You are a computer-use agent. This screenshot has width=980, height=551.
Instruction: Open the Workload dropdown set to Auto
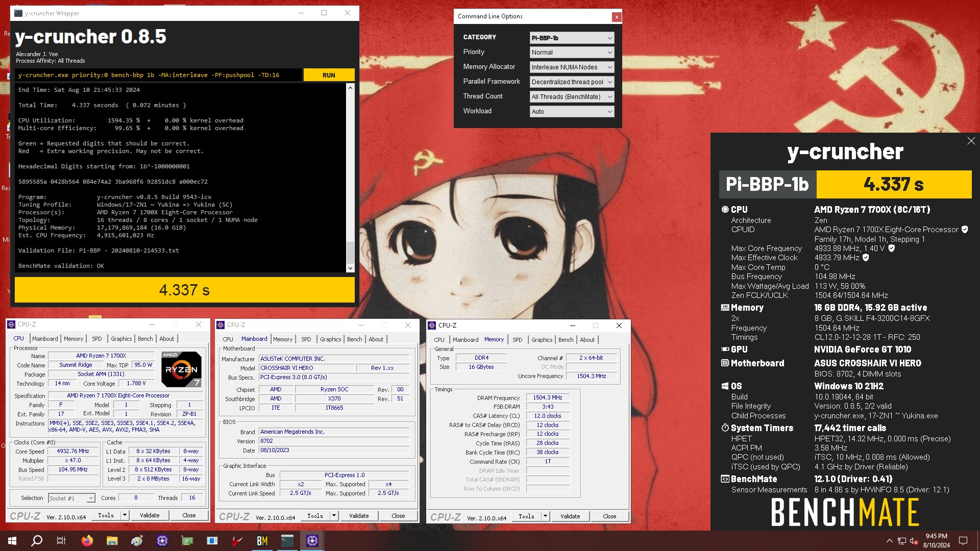572,112
